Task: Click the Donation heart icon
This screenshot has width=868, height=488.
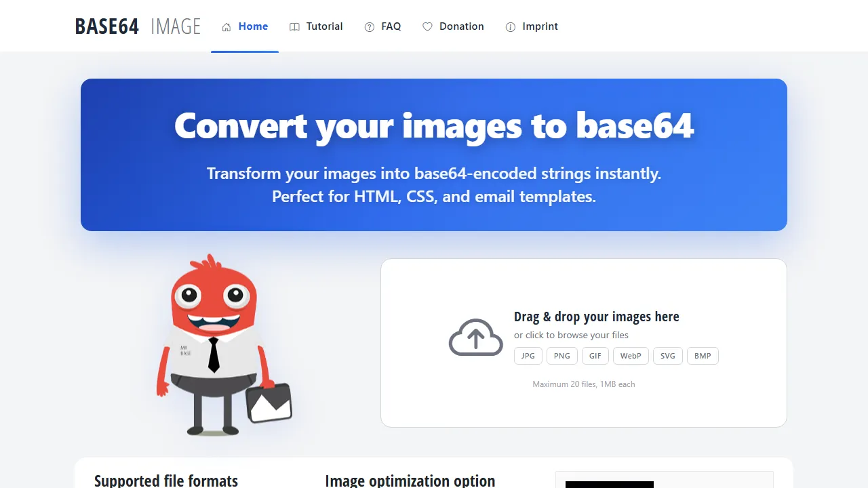Action: coord(427,26)
